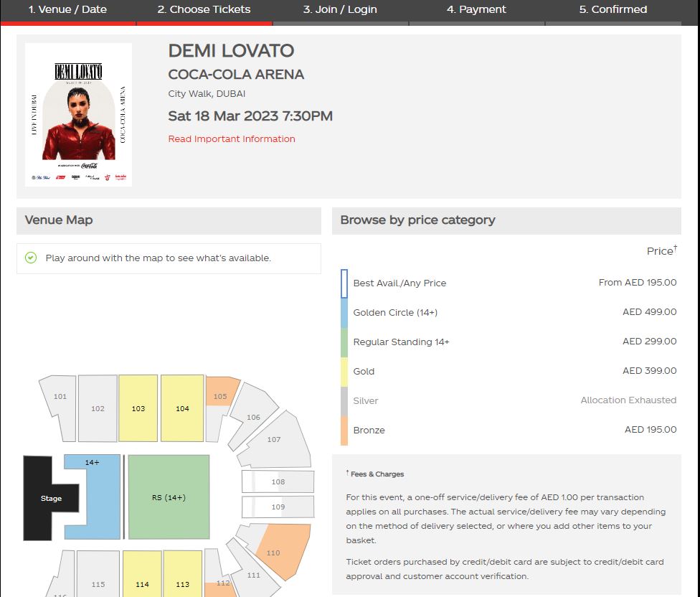Switch to the 2. Choose Tickets step
This screenshot has height=597, width=700.
204,9
